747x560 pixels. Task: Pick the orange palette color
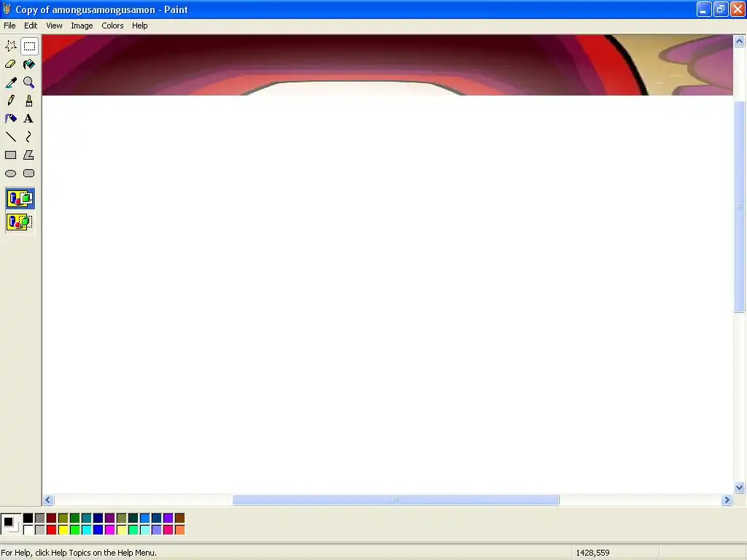180,529
